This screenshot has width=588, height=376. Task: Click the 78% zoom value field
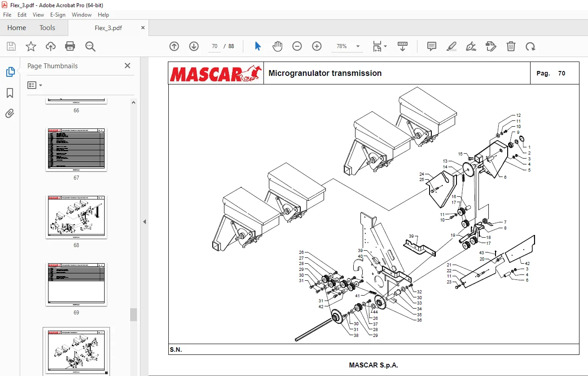342,46
